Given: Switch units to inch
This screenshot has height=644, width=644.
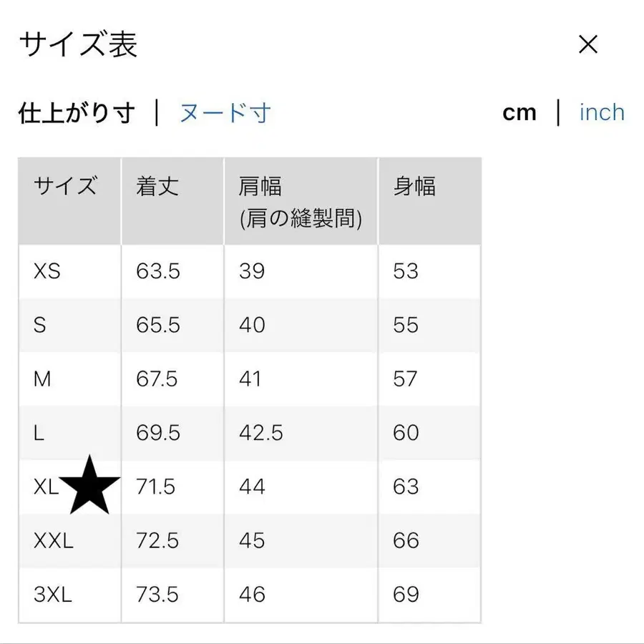Looking at the screenshot, I should pyautogui.click(x=602, y=112).
